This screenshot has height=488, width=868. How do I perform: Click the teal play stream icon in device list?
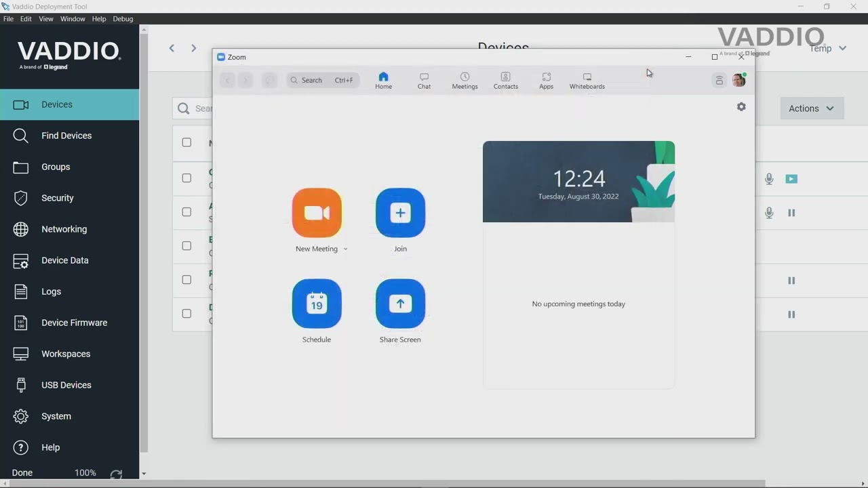pyautogui.click(x=791, y=179)
